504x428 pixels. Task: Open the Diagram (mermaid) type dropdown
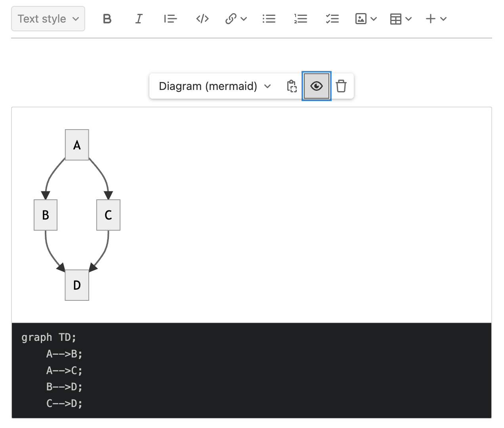tap(214, 86)
